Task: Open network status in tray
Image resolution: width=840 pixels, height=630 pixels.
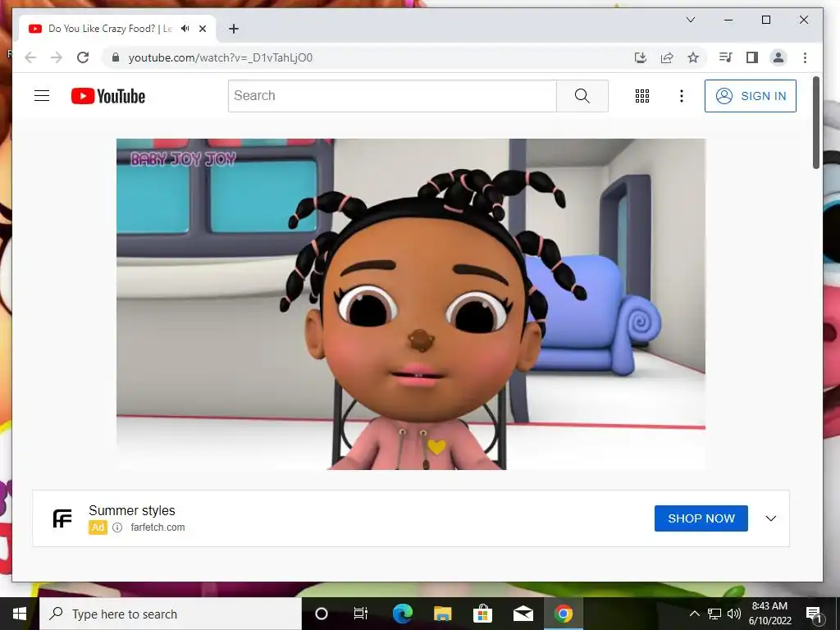Action: click(714, 614)
